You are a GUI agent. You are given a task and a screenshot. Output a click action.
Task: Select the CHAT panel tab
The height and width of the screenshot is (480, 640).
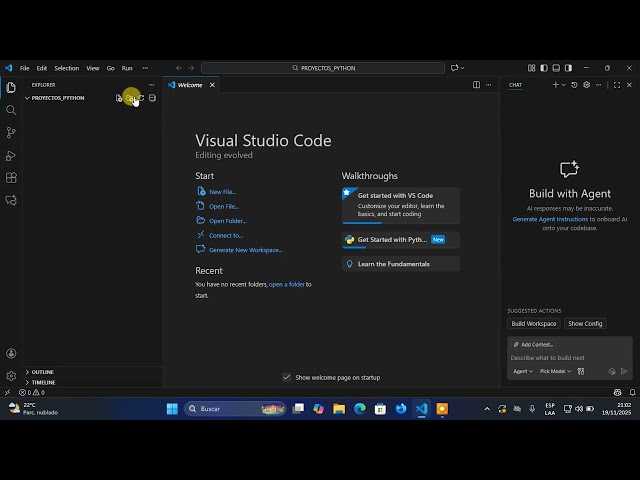coord(515,85)
